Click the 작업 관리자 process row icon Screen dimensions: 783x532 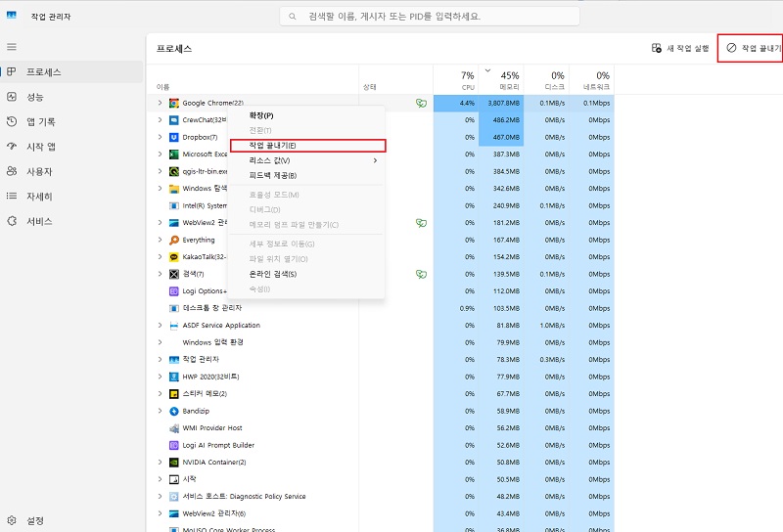point(174,359)
